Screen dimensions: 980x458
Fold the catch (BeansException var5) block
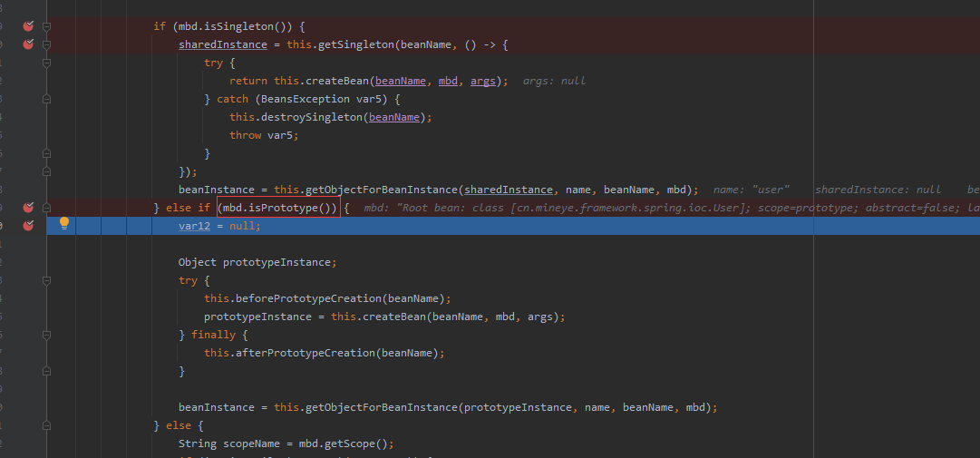point(46,99)
